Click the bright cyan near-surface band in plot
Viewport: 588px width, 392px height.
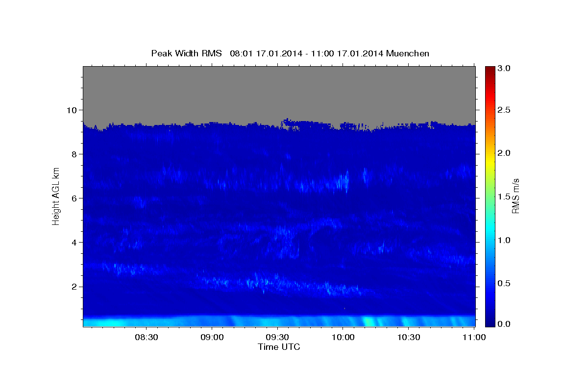point(279,321)
